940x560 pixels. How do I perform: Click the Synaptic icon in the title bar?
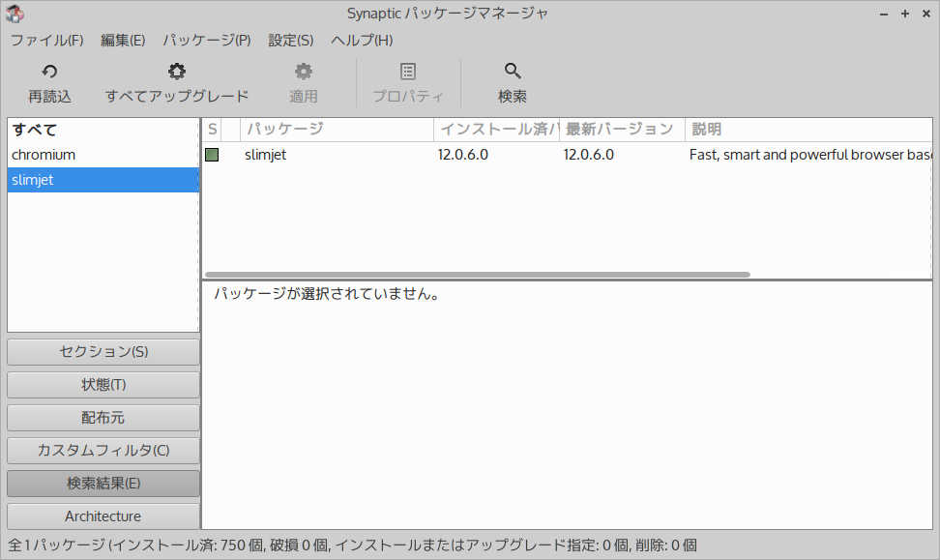15,13
